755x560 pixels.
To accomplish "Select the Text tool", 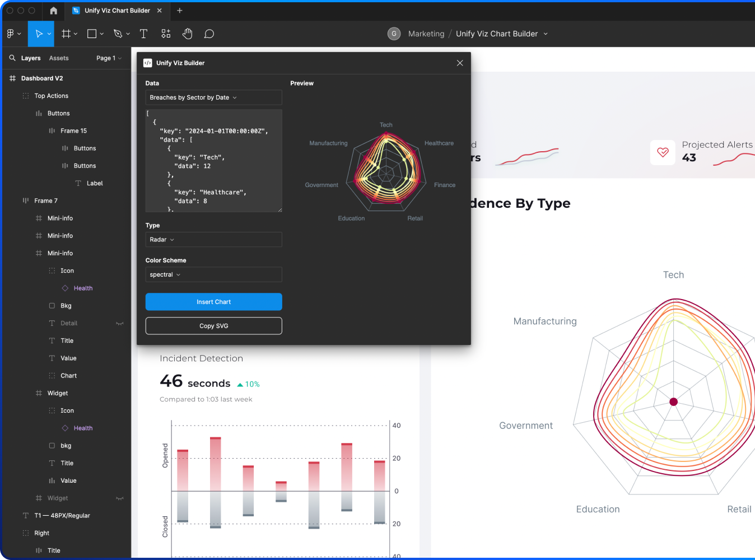I will point(143,34).
